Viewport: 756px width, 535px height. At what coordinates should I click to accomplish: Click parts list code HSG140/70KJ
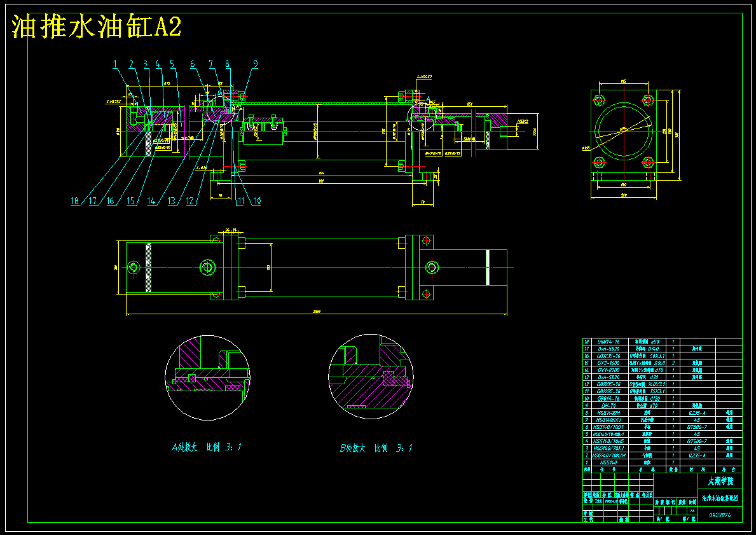point(608,448)
